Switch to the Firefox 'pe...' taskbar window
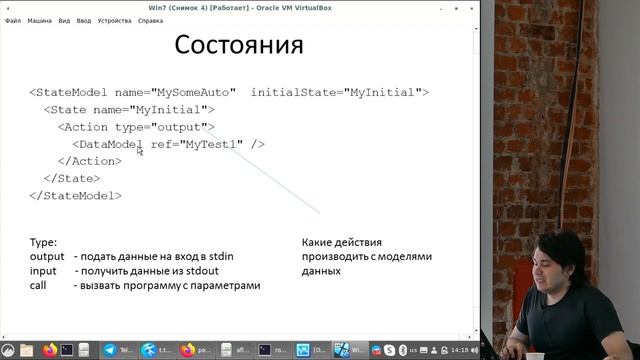Image resolution: width=640 pixels, height=360 pixels. [x=196, y=350]
